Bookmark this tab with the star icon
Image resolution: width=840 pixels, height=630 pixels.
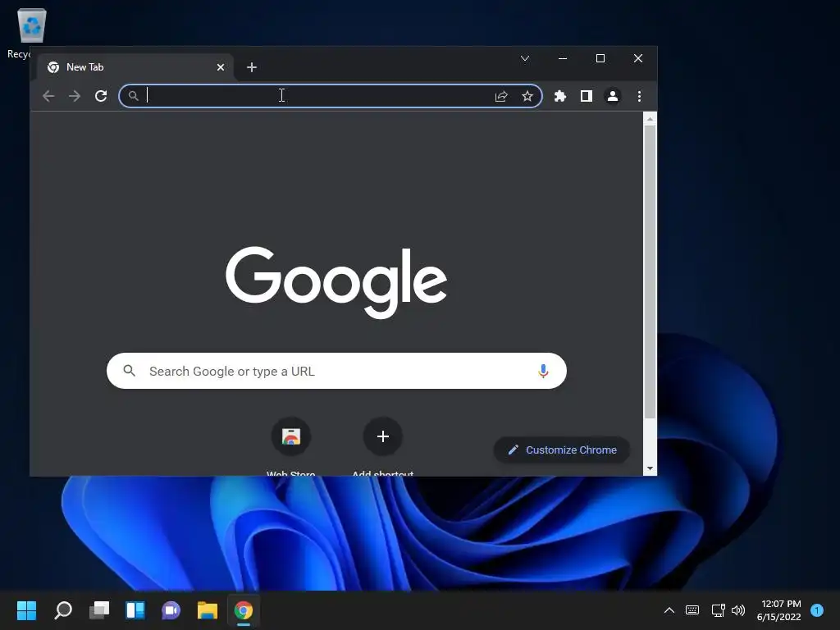[527, 96]
